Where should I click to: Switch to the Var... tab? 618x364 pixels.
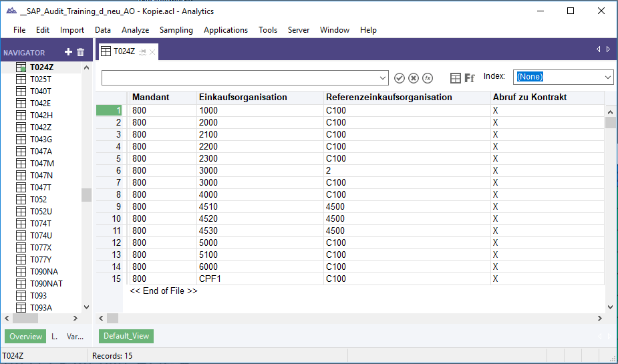(75, 337)
